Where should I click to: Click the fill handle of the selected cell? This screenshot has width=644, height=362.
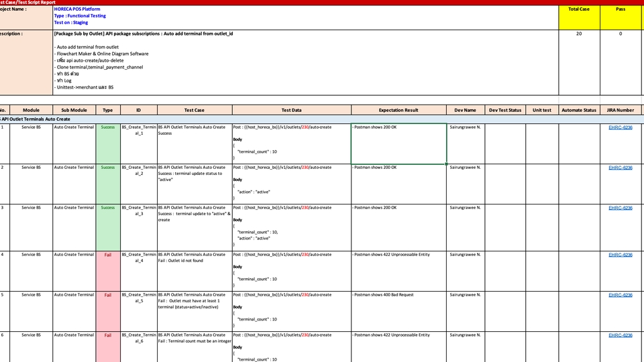[446, 163]
